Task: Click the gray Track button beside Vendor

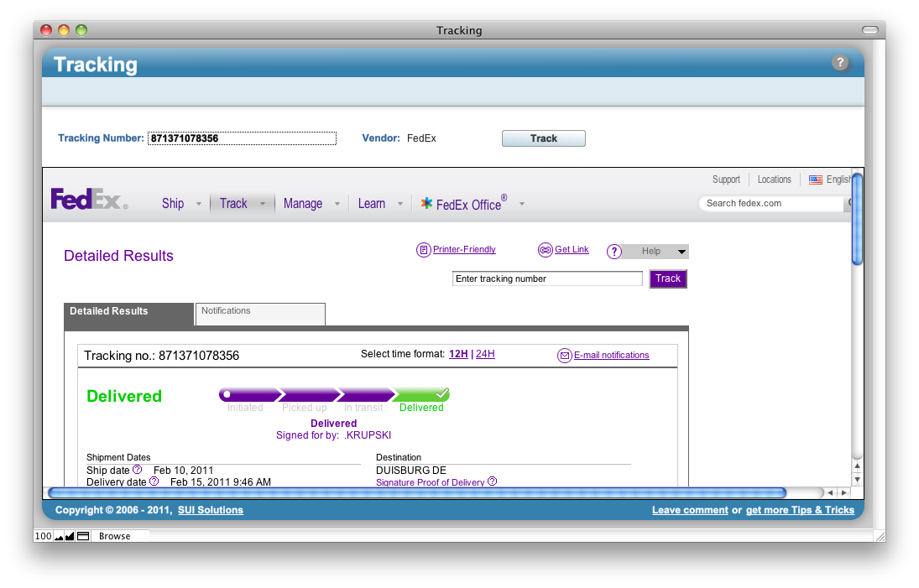Action: click(543, 138)
